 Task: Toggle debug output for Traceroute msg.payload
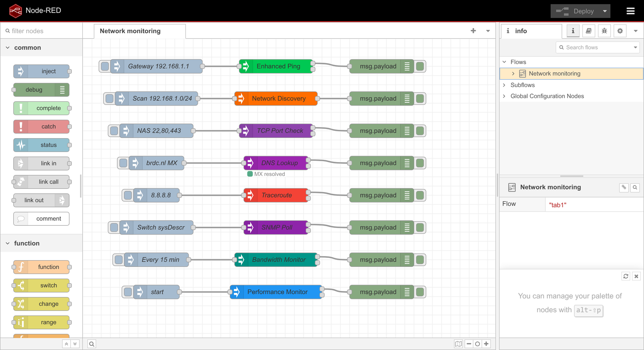tap(420, 195)
